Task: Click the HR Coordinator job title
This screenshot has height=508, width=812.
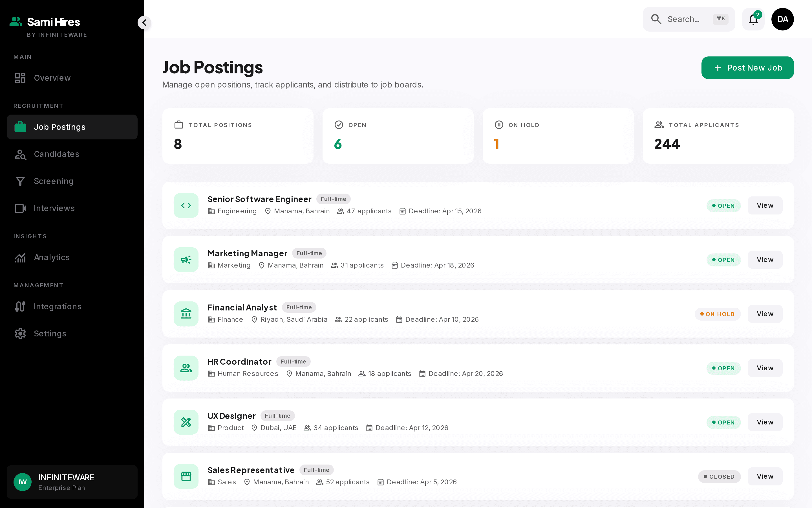Action: (239, 362)
